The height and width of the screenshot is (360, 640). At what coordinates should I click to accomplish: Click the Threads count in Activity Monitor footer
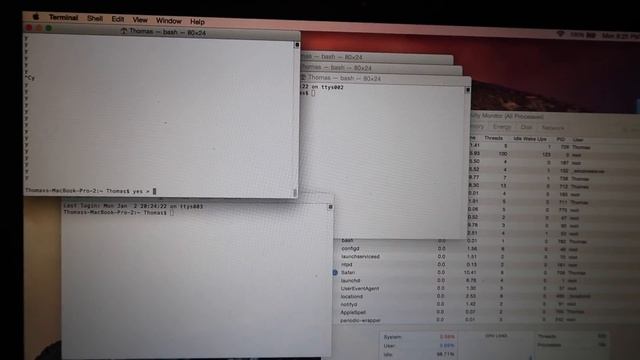click(602, 336)
